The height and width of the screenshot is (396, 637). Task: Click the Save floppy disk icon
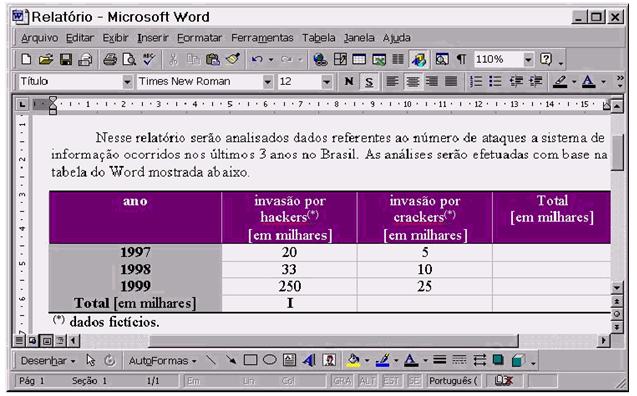[66, 60]
